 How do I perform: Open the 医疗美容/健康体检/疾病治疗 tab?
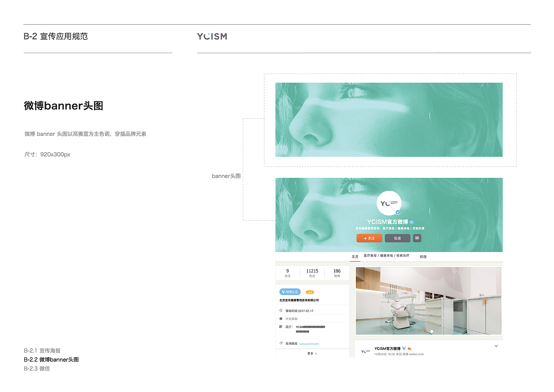(x=386, y=256)
